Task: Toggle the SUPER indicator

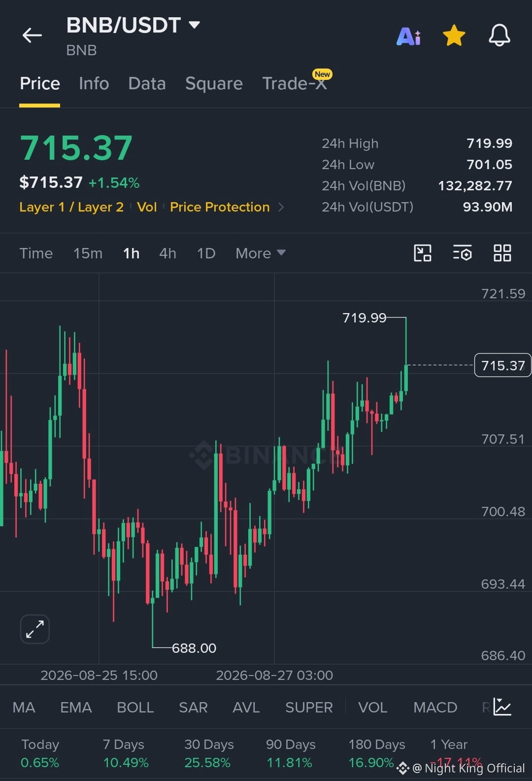Action: (309, 708)
